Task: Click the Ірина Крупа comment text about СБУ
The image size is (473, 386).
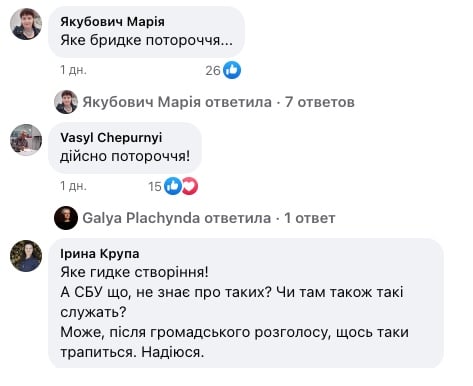Action: [235, 312]
